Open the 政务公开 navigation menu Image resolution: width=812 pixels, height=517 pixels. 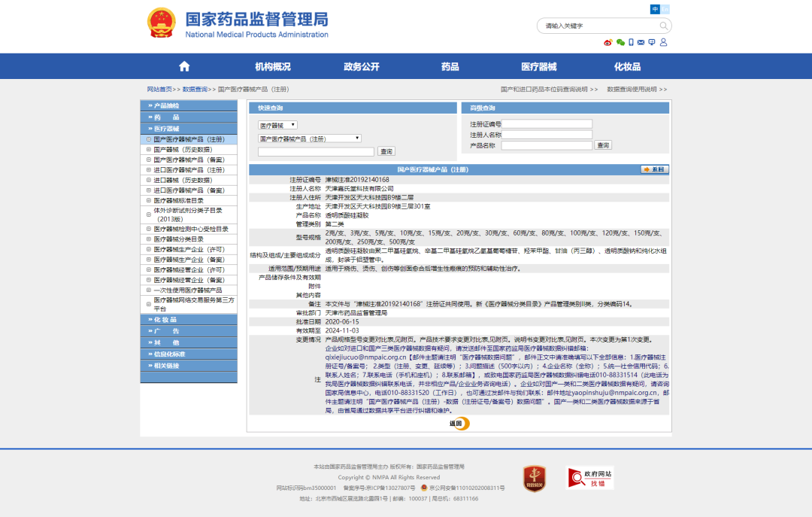(362, 66)
